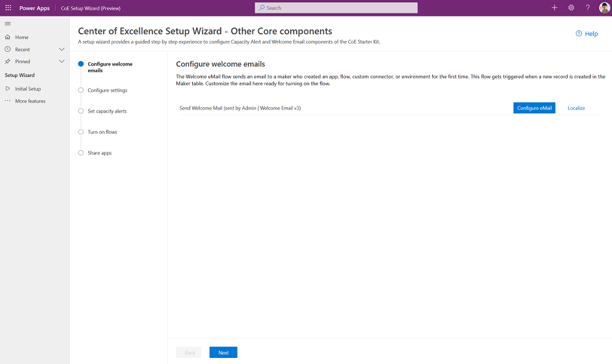Focus the Search input field
This screenshot has width=612, height=364.
click(x=336, y=8)
